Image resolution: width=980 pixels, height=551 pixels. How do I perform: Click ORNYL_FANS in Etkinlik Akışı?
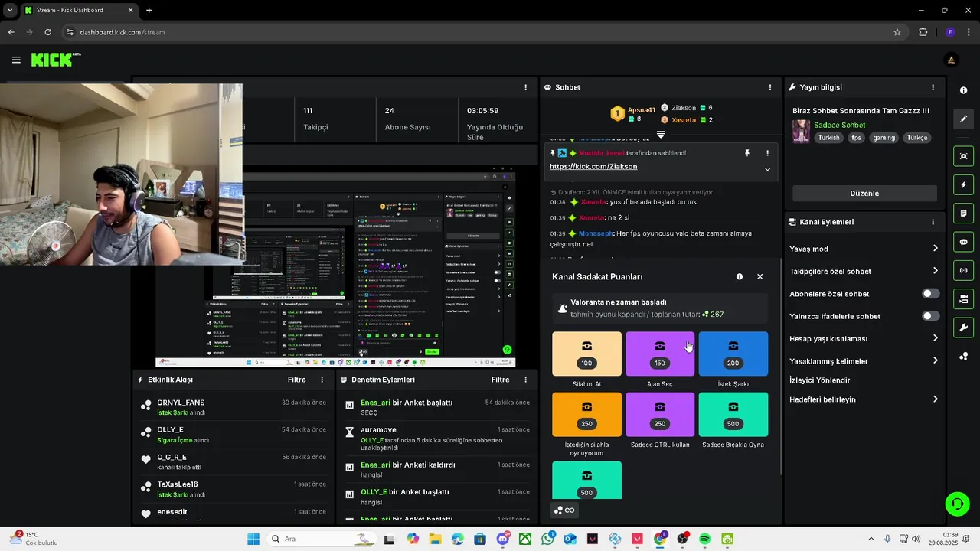(x=181, y=403)
